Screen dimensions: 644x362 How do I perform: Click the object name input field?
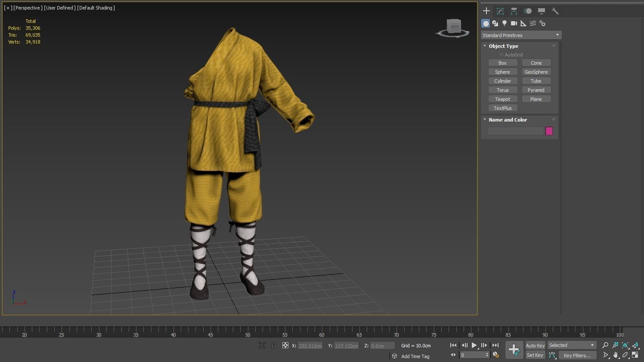pos(515,131)
